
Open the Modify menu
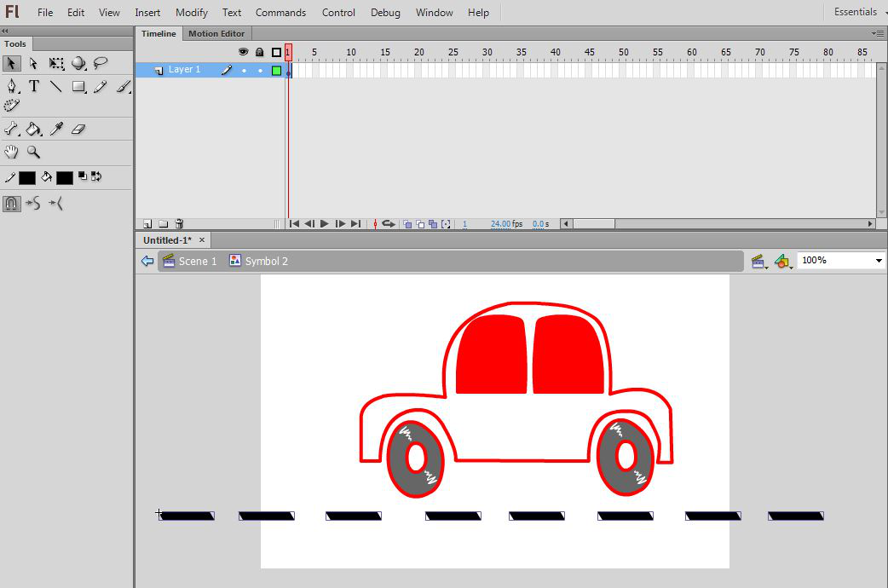coord(191,13)
